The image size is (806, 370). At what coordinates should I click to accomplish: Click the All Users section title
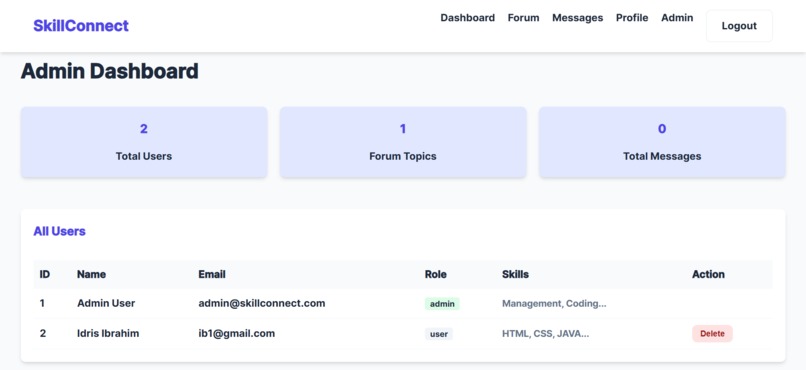click(x=60, y=231)
